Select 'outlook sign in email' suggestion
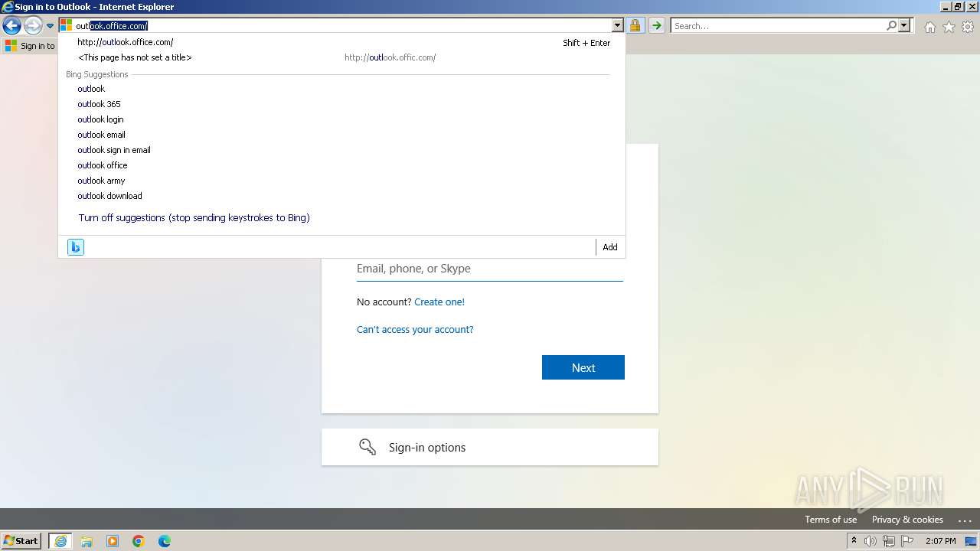Viewport: 980px width, 551px height. [342, 150]
